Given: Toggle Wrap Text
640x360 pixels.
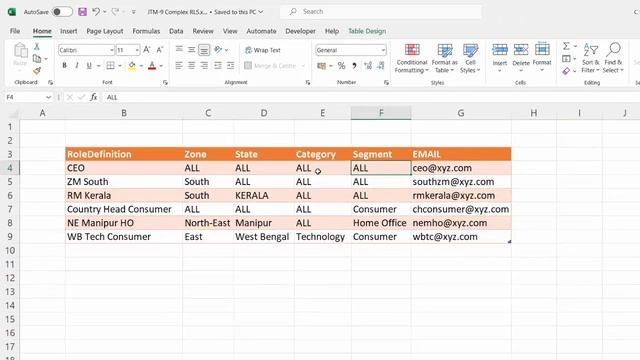Looking at the screenshot, I should (x=262, y=50).
